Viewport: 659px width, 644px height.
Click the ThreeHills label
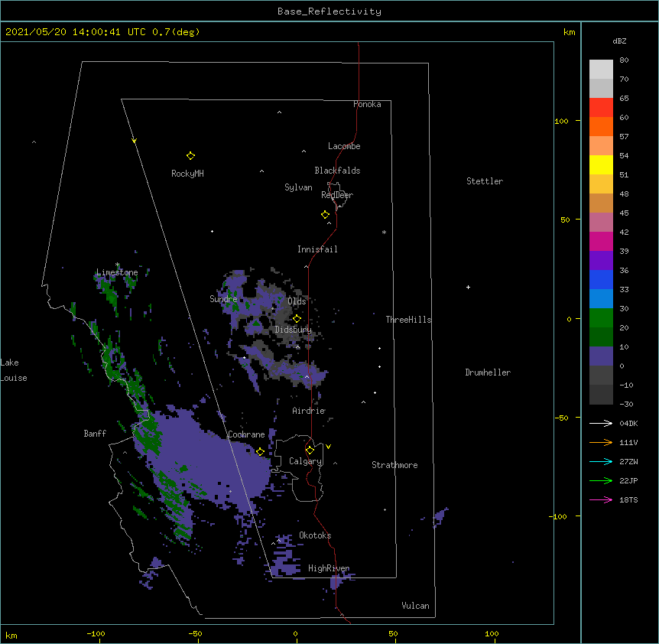point(408,320)
